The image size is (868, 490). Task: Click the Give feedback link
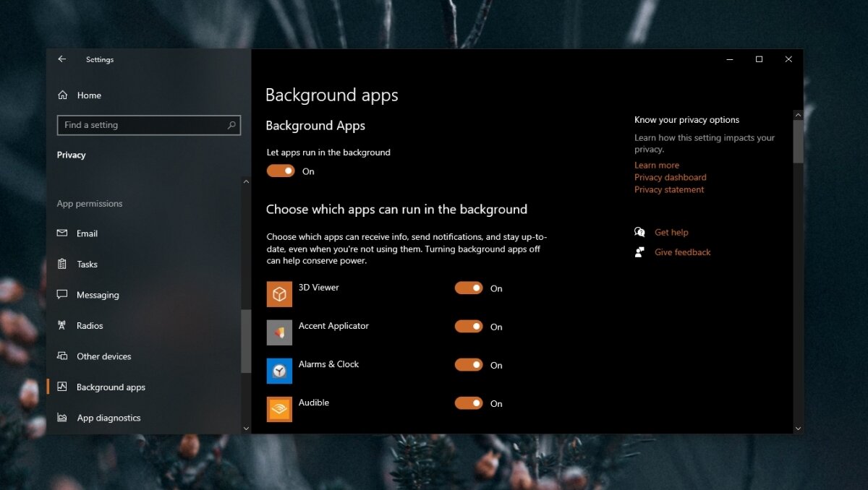click(x=682, y=252)
